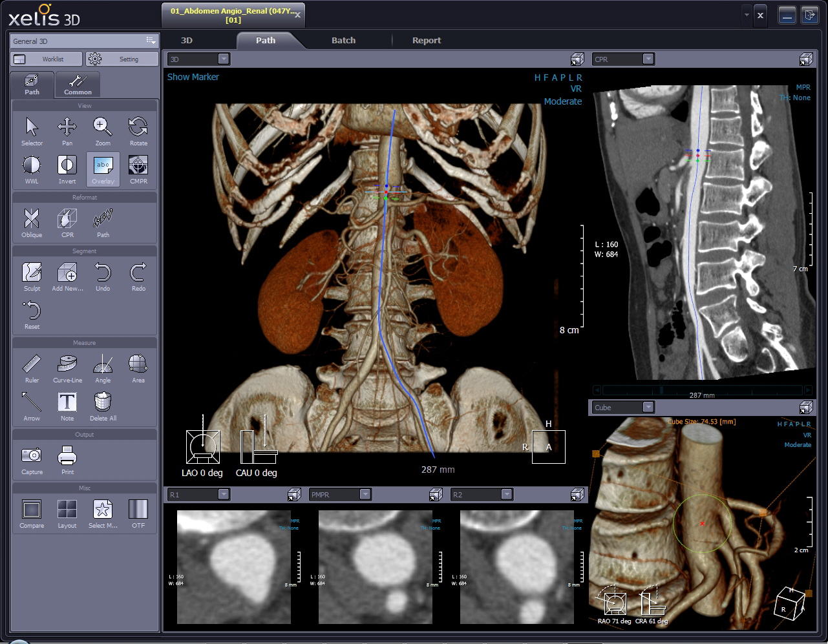The image size is (828, 644).
Task: Activate the Pan tool
Action: click(67, 131)
